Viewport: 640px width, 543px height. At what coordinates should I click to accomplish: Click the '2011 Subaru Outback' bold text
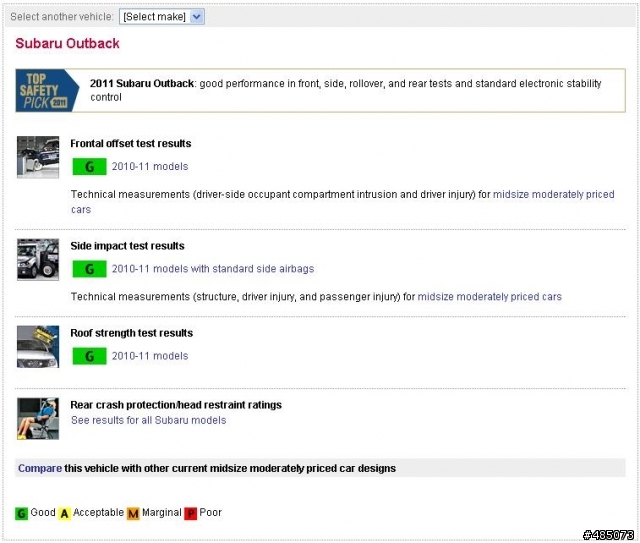click(142, 84)
